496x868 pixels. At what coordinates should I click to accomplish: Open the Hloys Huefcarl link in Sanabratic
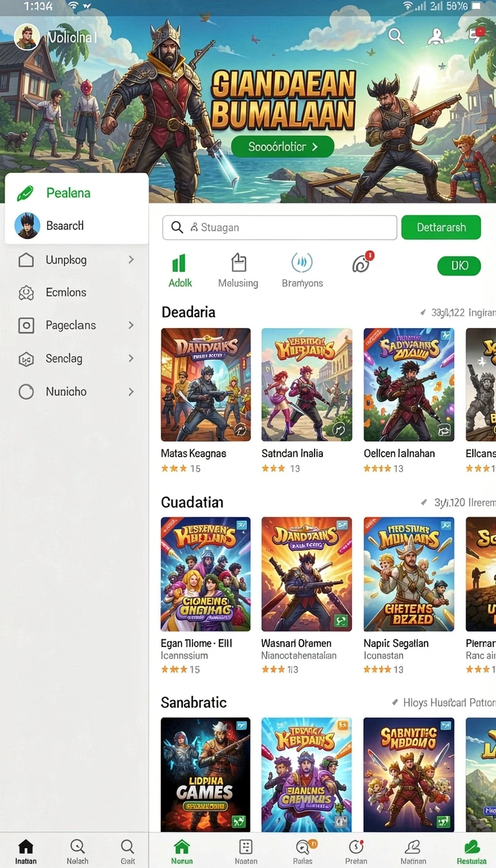(x=444, y=703)
